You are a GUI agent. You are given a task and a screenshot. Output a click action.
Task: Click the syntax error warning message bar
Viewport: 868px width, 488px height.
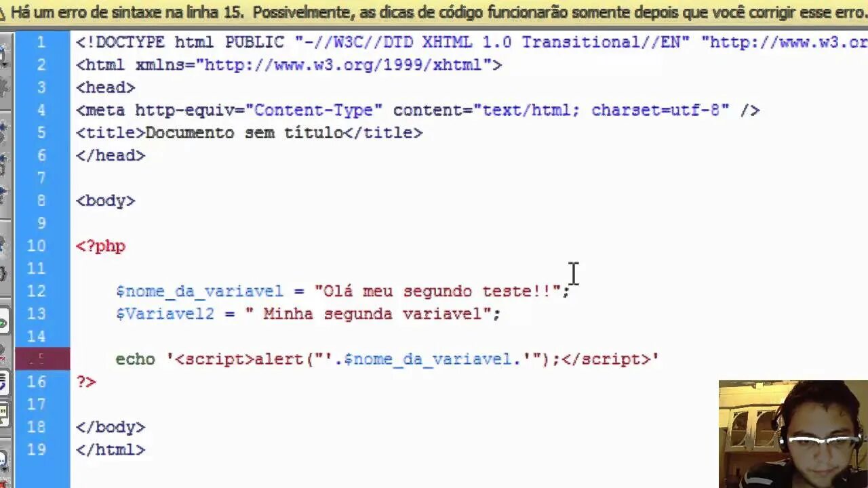[434, 13]
